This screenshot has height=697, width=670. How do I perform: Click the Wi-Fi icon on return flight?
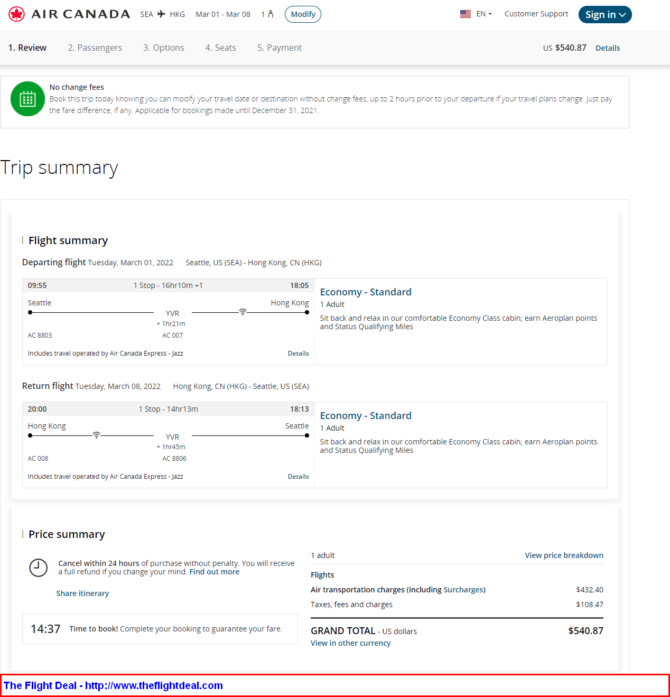(96, 435)
